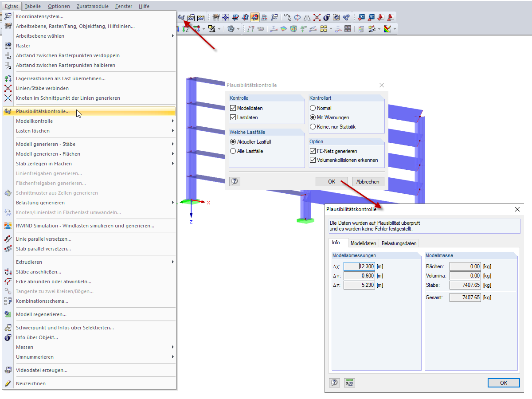This screenshot has height=399, width=532.
Task: Choose RWIND Simulation wind loads entry
Action: point(89,226)
